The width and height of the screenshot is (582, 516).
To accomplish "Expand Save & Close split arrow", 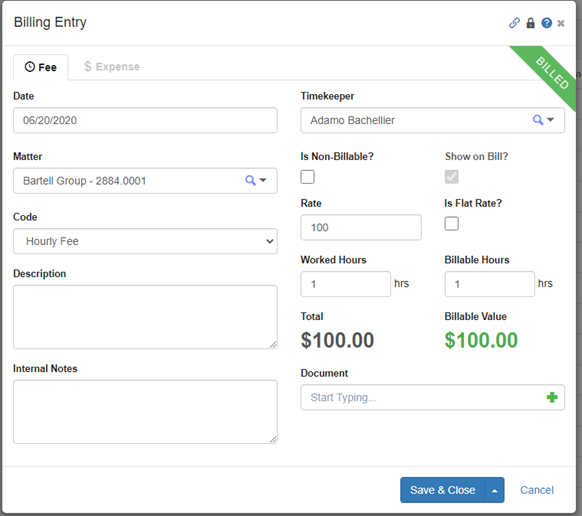I will pyautogui.click(x=494, y=490).
